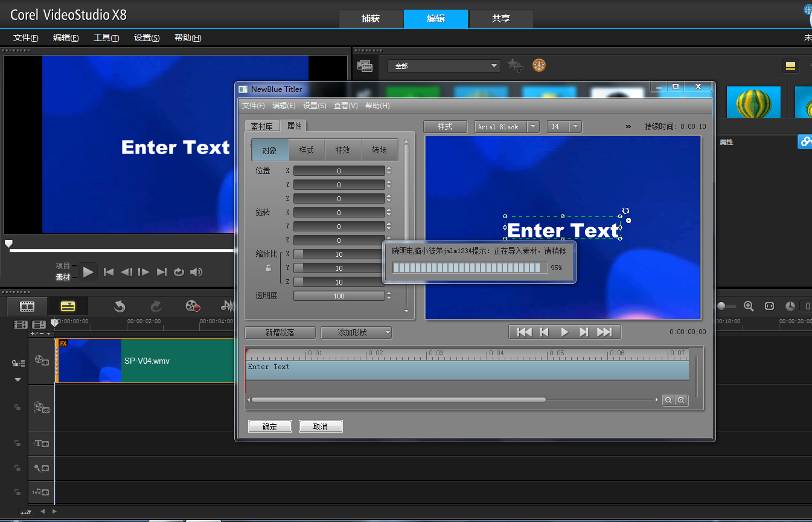Toggle ripple editing lock icon
Viewport: 812px width, 522px height.
pos(18,363)
